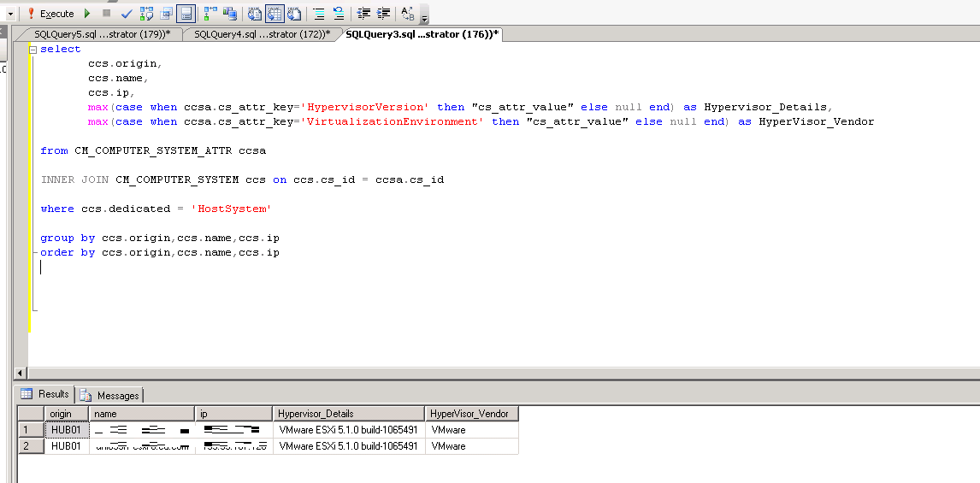Parse the query with the blue checkmark
Image resolution: width=980 pixels, height=483 pixels.
127,13
